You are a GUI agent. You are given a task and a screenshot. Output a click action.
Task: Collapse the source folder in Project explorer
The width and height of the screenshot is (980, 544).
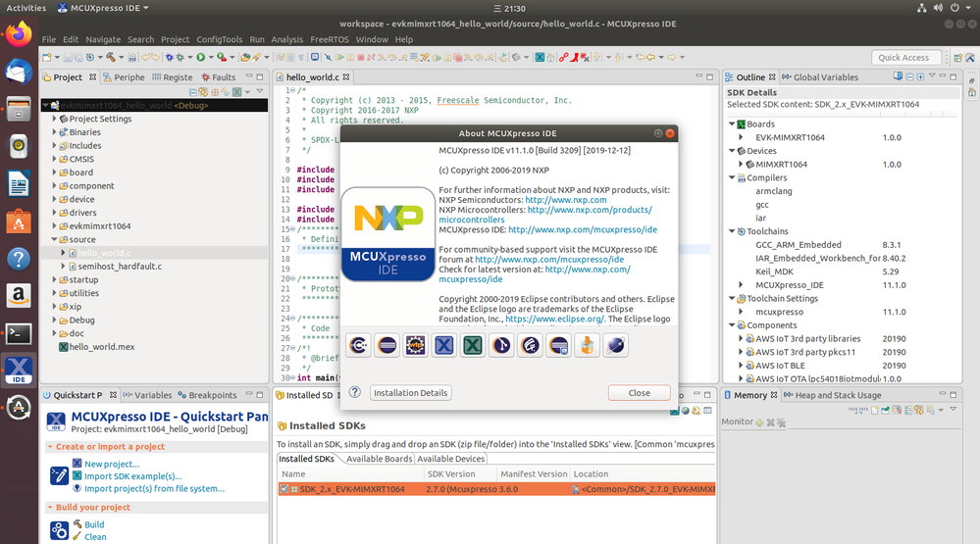pyautogui.click(x=54, y=239)
